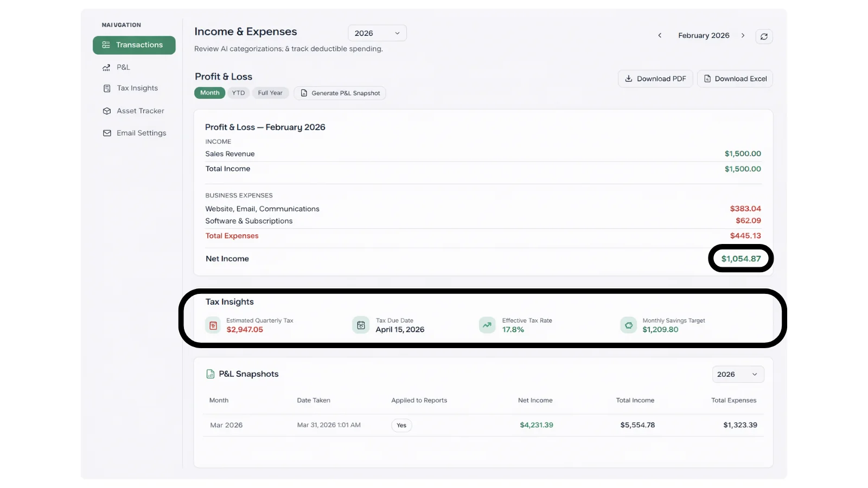Click the P&L Snapshots document icon
Viewport: 868px width, 488px height.
point(210,374)
